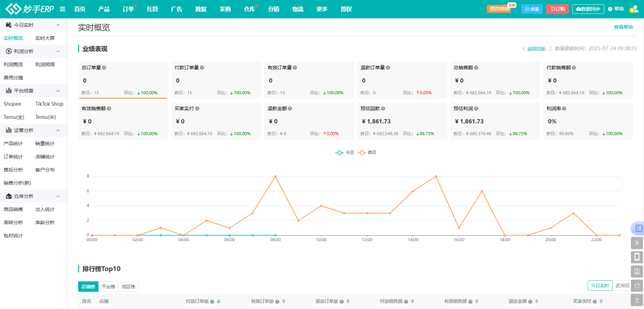Open TikTok Shop settlement in sidebar
This screenshot has width=644, height=309.
[x=49, y=104]
